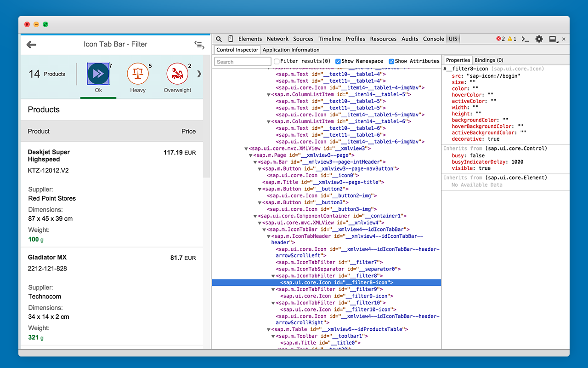Open the console drawer icon in DevTools
This screenshot has width=588, height=368.
[525, 39]
